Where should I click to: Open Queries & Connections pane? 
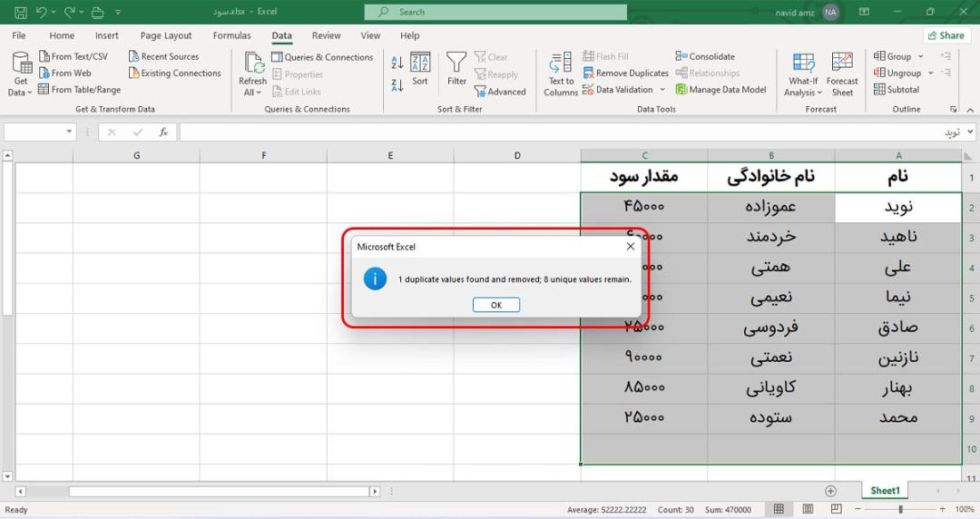tap(322, 57)
